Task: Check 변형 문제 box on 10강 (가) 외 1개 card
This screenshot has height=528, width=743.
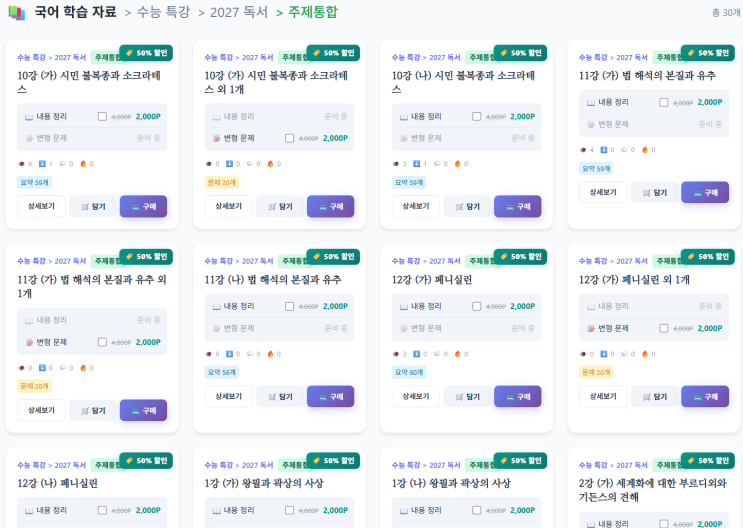Action: pyautogui.click(x=289, y=138)
